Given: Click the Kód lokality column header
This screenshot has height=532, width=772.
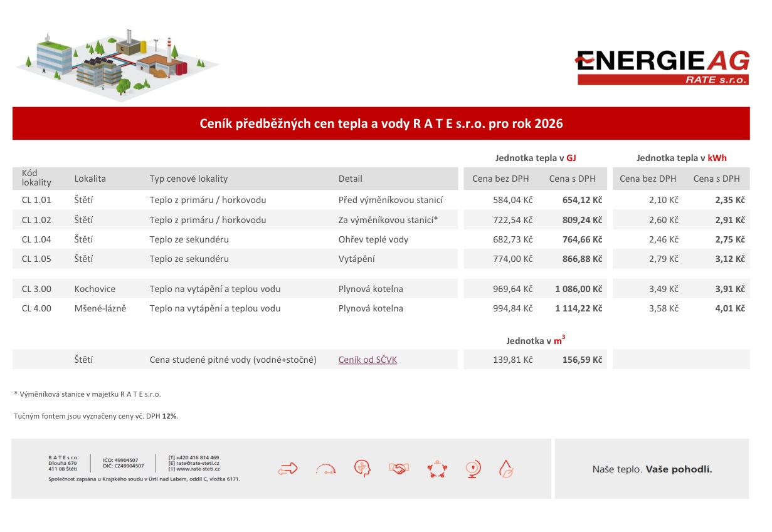Looking at the screenshot, I should coord(36,178).
